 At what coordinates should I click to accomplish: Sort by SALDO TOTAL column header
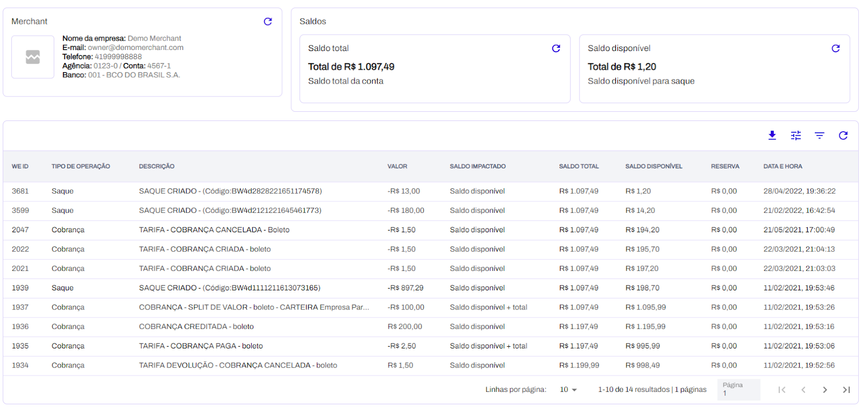579,167
